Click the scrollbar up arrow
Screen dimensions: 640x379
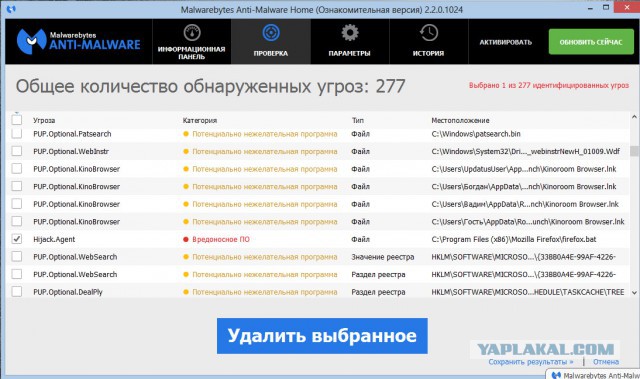pos(634,117)
